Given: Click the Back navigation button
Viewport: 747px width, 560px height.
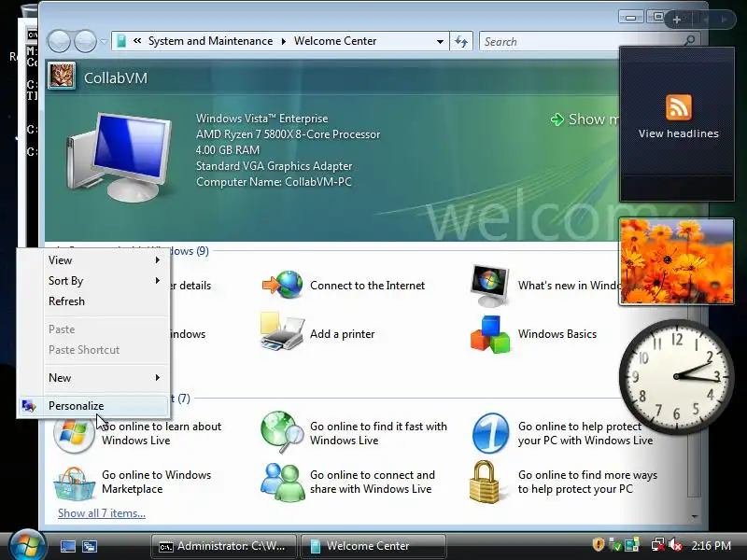Looking at the screenshot, I should point(59,41).
